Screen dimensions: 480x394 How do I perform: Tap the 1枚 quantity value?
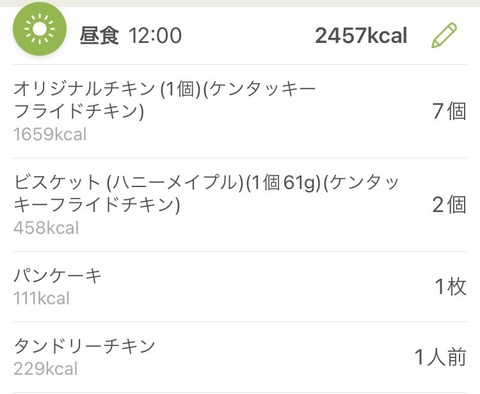click(x=451, y=286)
